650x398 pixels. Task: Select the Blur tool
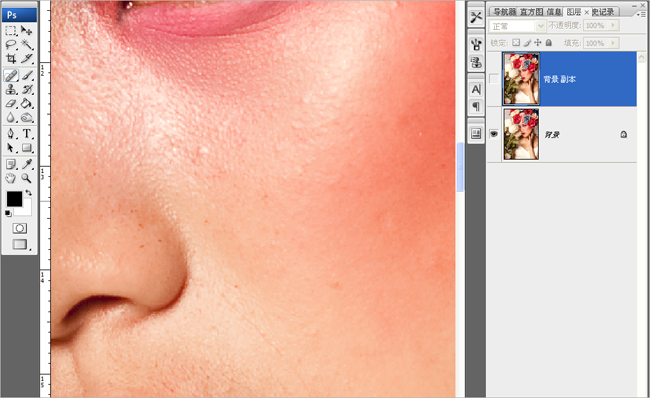[x=11, y=117]
